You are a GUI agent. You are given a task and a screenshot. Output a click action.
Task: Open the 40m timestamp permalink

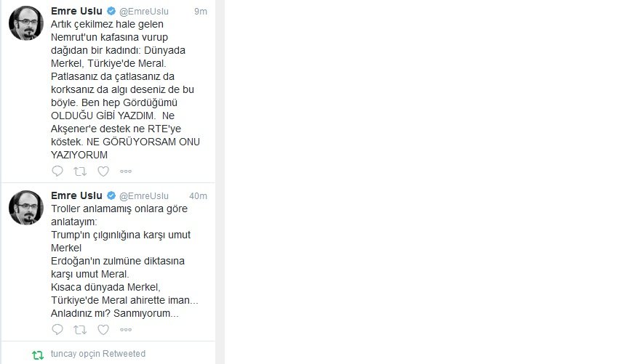pyautogui.click(x=198, y=196)
